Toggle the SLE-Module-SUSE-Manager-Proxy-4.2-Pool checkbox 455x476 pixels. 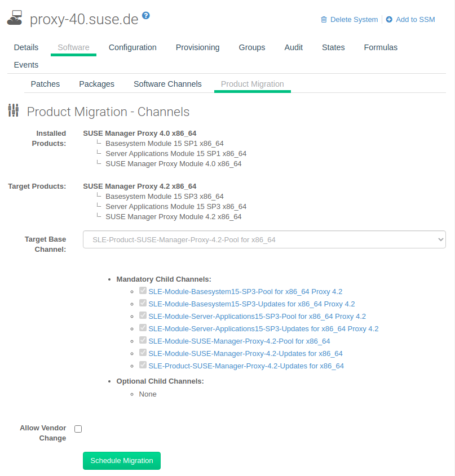click(x=143, y=340)
